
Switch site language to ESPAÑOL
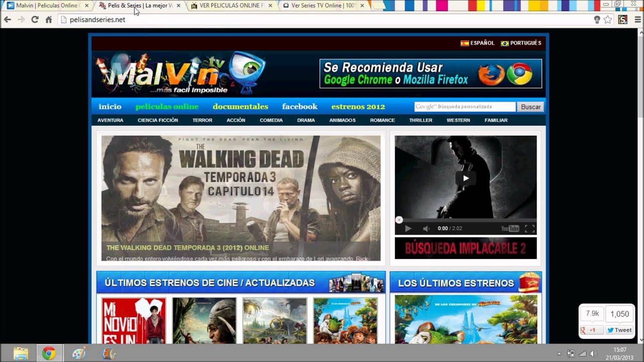(477, 43)
